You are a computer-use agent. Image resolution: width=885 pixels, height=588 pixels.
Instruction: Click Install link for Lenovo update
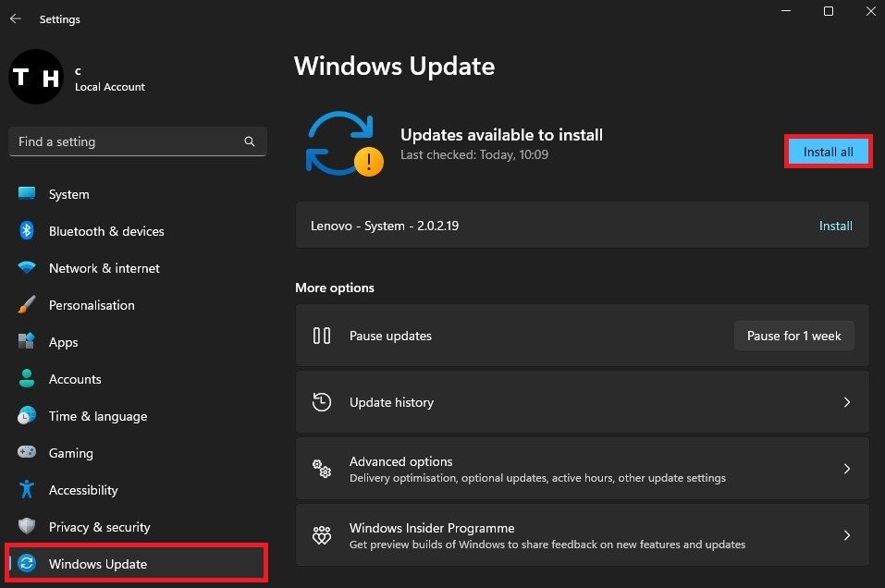[x=835, y=226]
